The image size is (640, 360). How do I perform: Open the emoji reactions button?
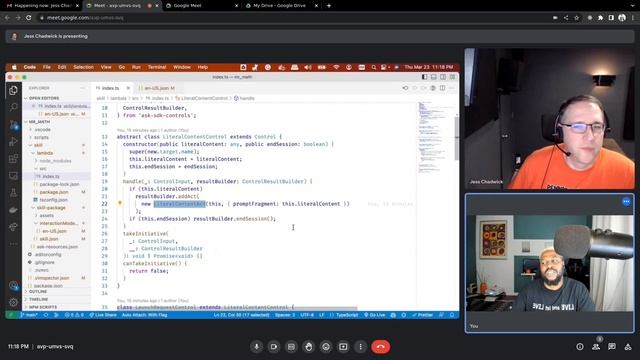tap(326, 347)
